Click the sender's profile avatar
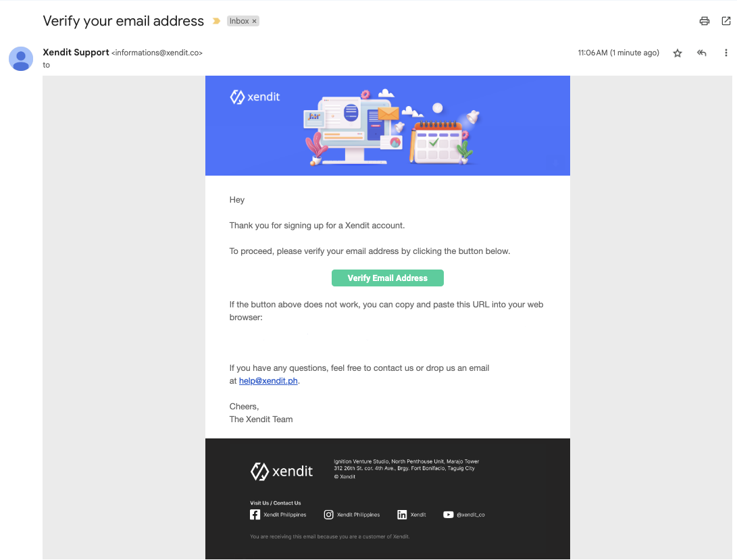 click(x=21, y=59)
